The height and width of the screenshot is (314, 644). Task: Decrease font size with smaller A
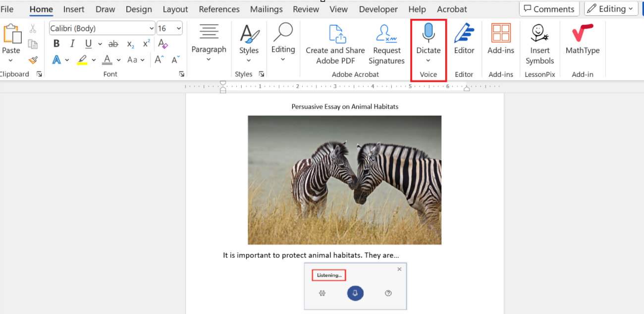tap(175, 60)
